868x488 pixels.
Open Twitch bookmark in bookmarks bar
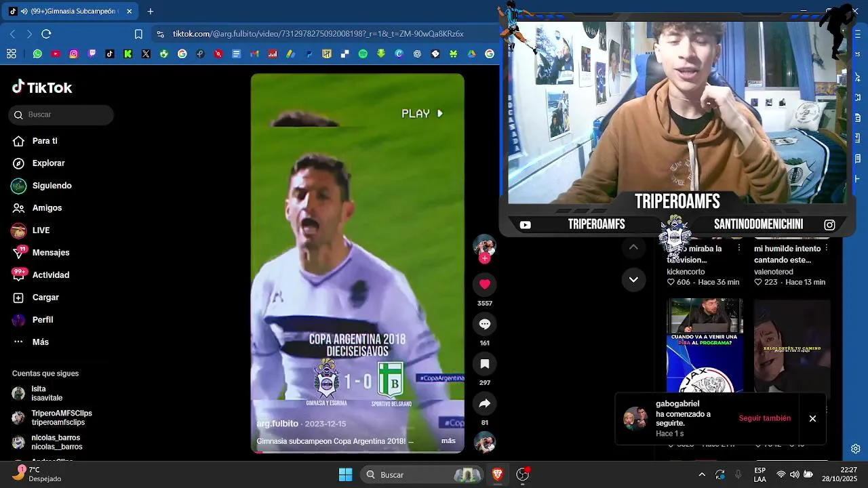(92, 54)
